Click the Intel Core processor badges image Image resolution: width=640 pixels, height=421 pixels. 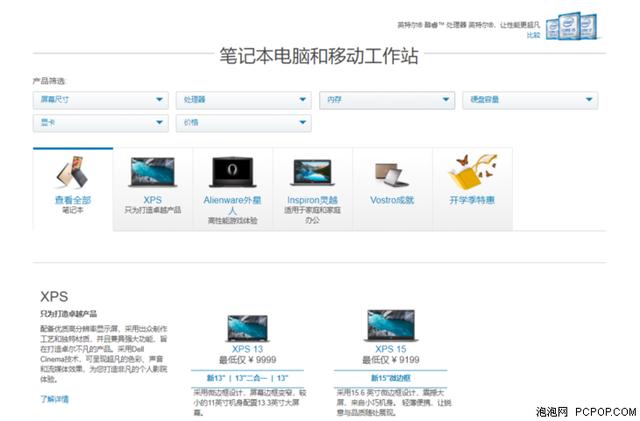pos(572,26)
